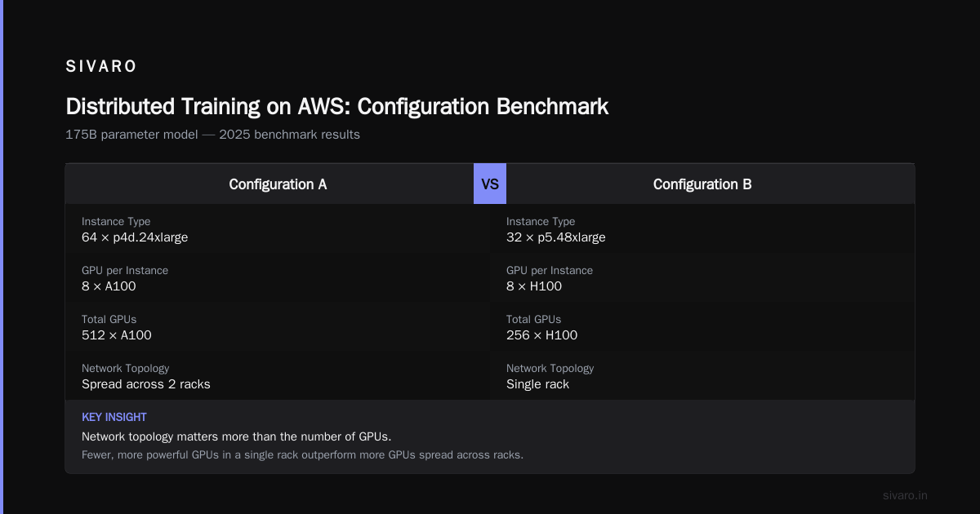980x514 pixels.
Task: Click the value '64 × p4d.24xlarge'
Action: pyautogui.click(x=135, y=237)
